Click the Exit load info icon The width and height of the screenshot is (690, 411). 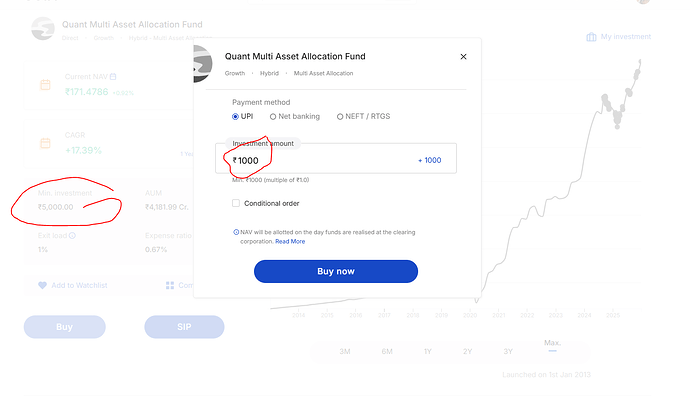72,236
